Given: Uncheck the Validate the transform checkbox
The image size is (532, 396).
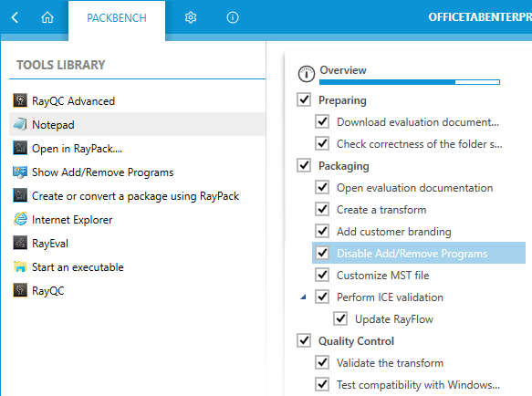Looking at the screenshot, I should (322, 363).
